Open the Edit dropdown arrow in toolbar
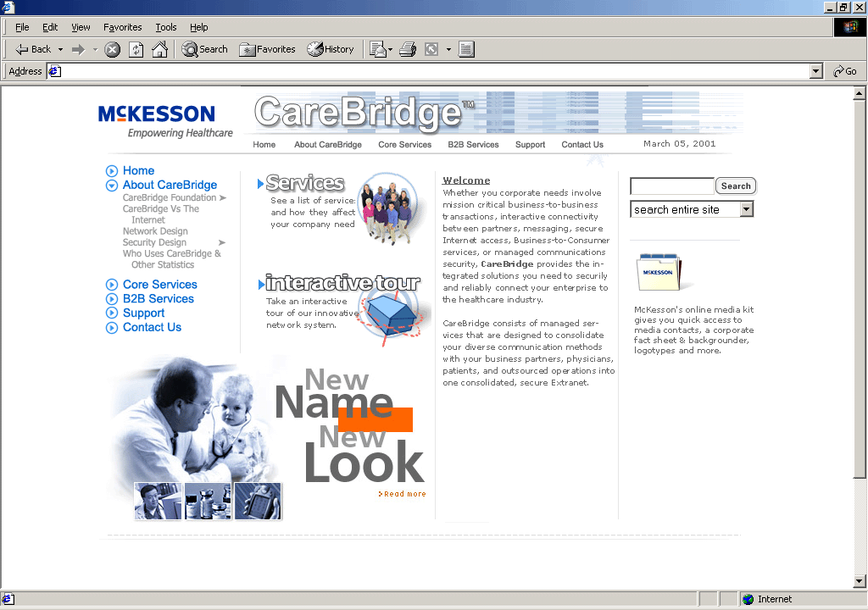Image resolution: width=868 pixels, height=610 pixels. pyautogui.click(x=448, y=49)
